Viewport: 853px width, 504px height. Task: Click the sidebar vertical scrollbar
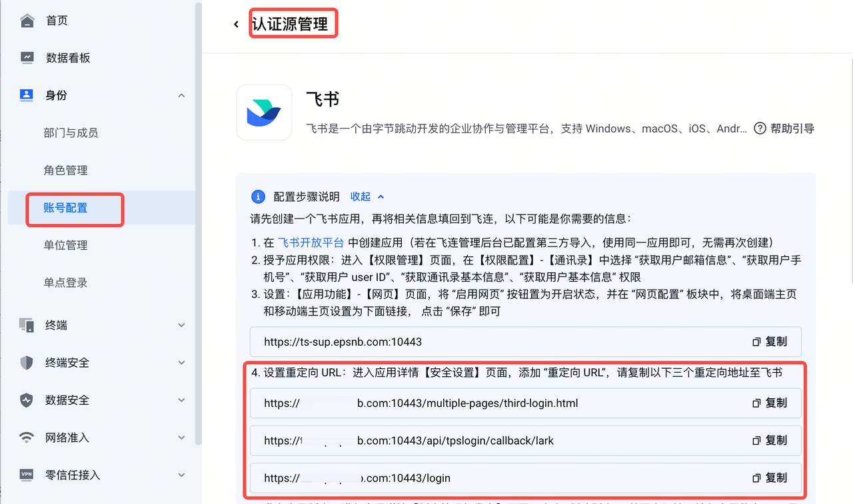198,224
